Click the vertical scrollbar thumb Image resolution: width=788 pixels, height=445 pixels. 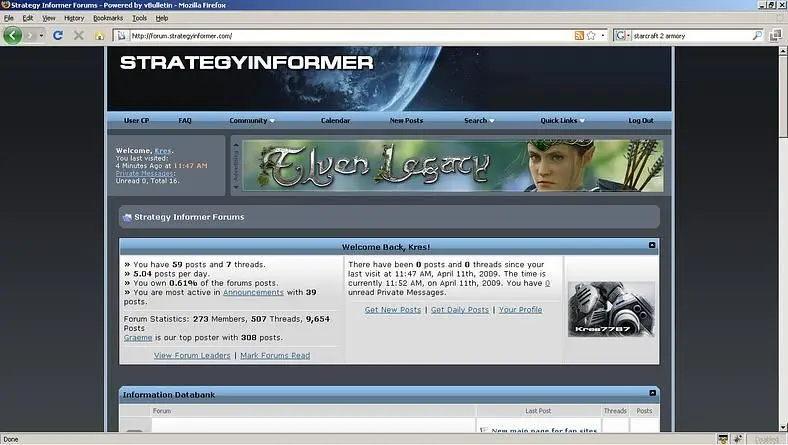click(783, 96)
